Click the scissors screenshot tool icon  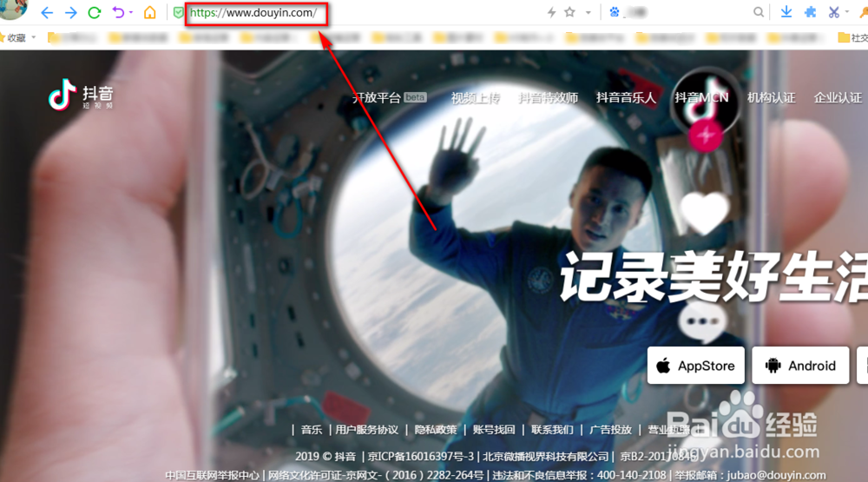[833, 12]
